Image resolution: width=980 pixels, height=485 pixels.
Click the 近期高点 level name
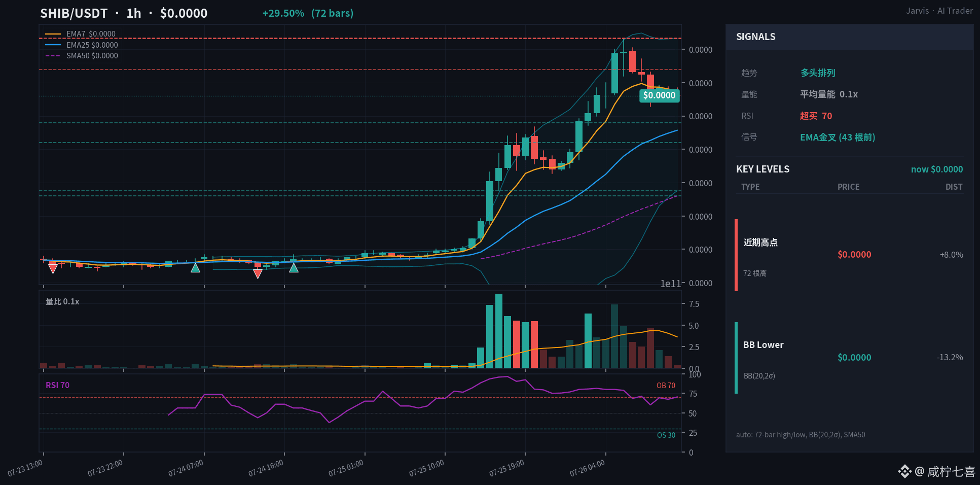[760, 243]
